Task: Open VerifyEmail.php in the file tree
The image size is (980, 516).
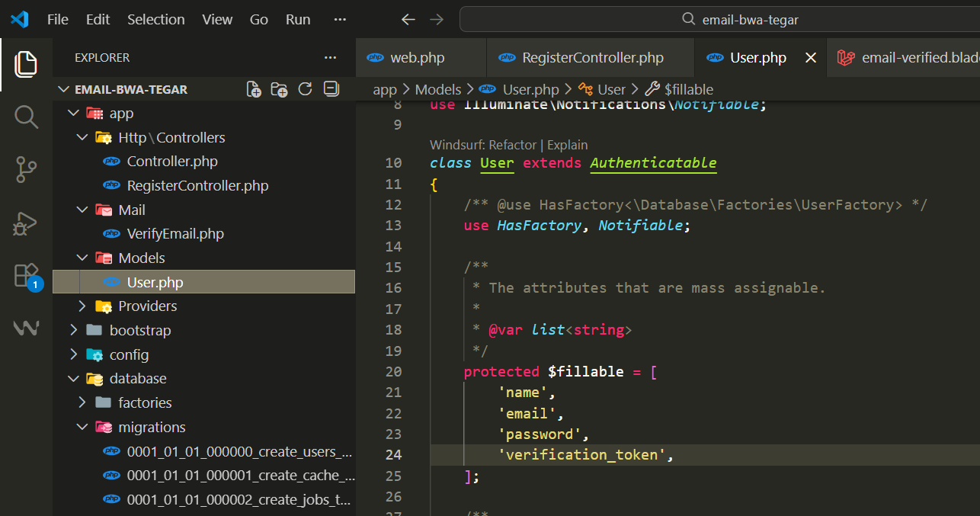Action: click(x=175, y=234)
